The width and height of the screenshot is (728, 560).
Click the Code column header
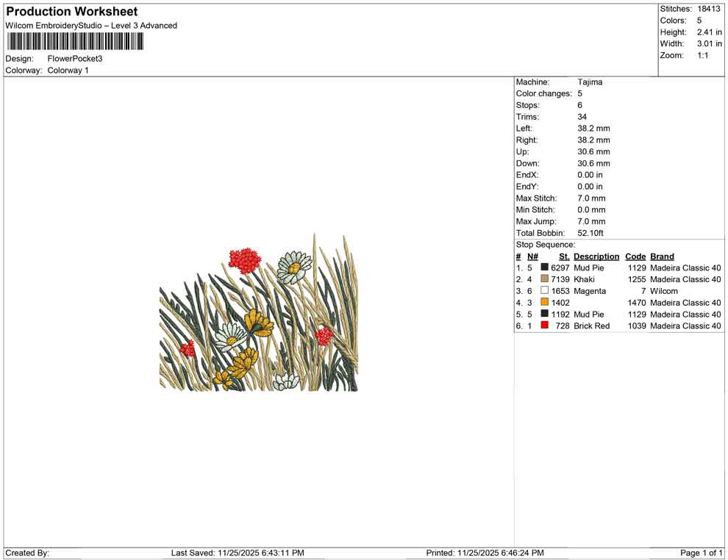coord(635,256)
